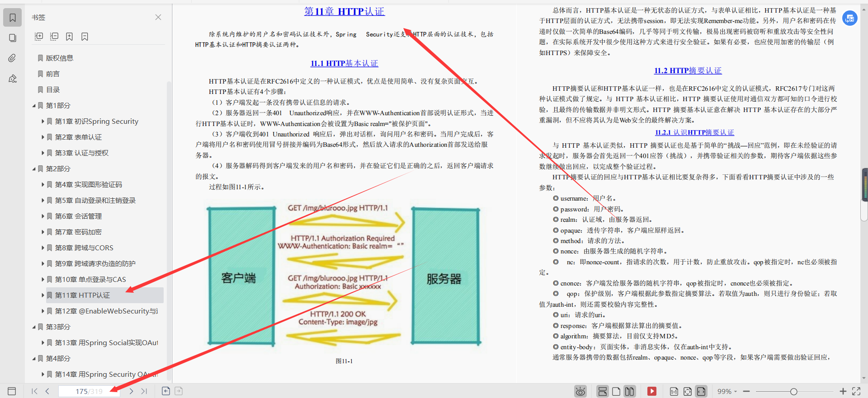Enter full screen mode
Image resolution: width=868 pixels, height=398 pixels.
tap(856, 391)
